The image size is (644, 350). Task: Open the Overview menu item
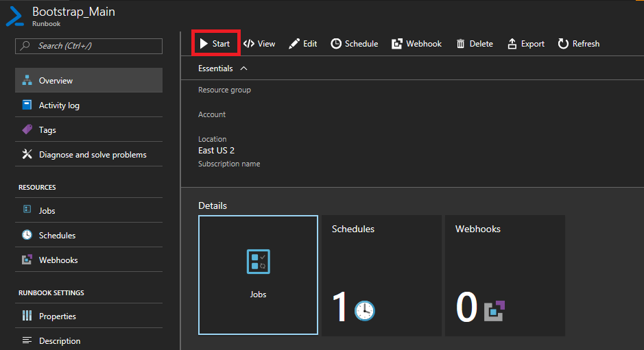[x=88, y=80]
